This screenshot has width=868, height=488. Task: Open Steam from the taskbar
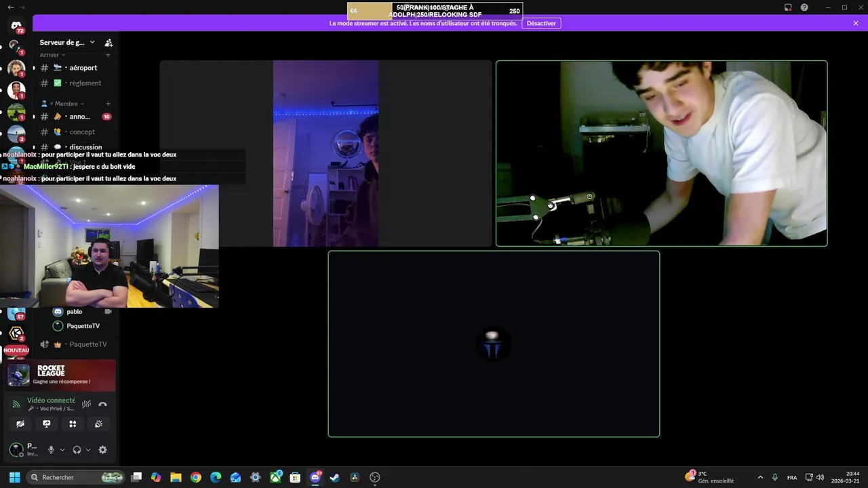point(334,477)
